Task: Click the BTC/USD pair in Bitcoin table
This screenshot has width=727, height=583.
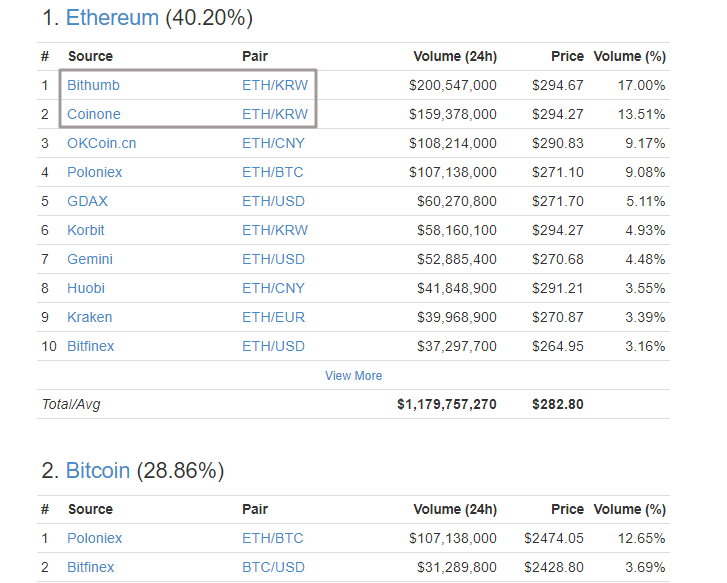Action: pos(273,567)
